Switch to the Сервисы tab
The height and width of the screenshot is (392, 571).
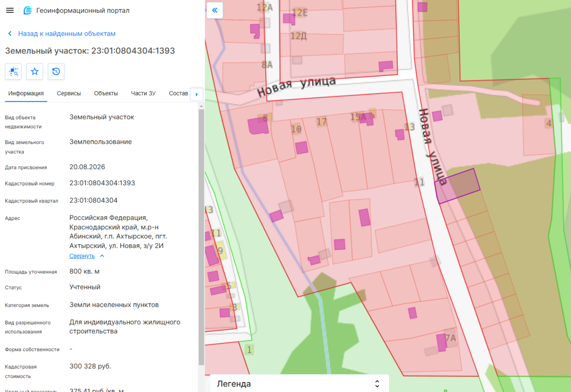click(x=69, y=93)
